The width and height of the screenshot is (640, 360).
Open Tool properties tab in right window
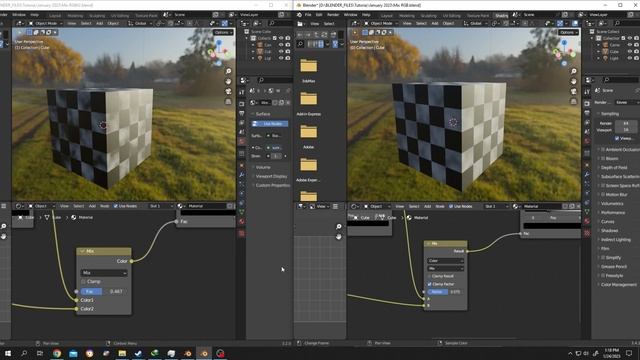[587, 93]
